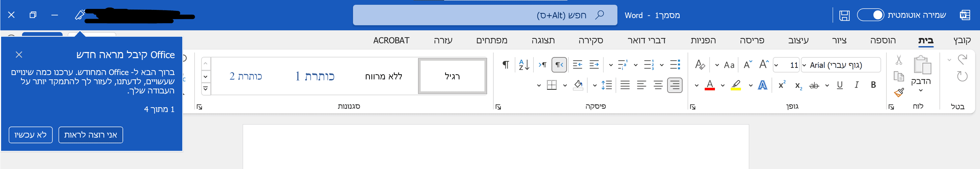Expand the font size 11 dropdown
980x169 pixels.
pyautogui.click(x=776, y=65)
